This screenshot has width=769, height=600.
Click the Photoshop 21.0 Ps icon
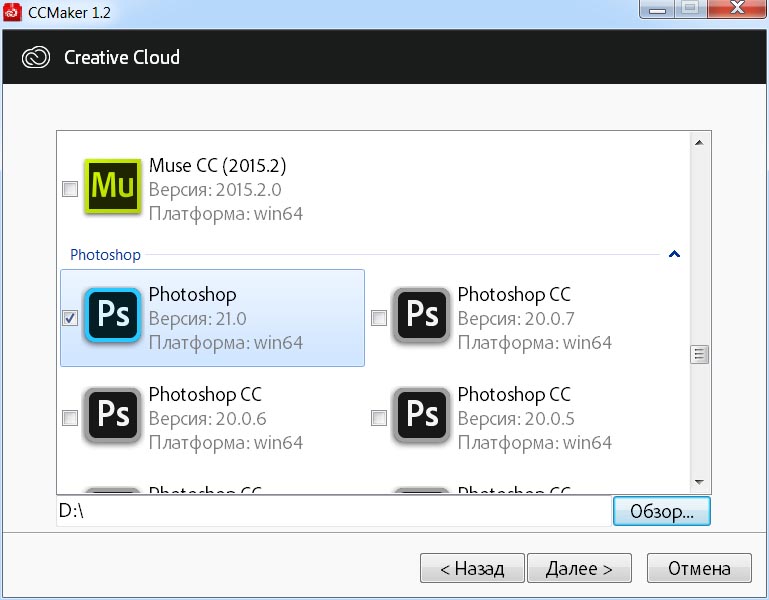pyautogui.click(x=112, y=314)
